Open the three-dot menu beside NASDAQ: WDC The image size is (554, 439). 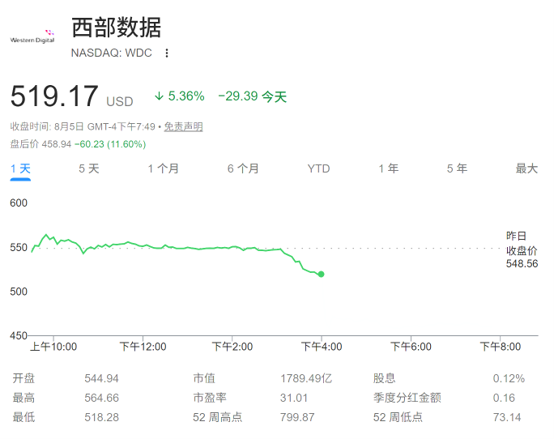167,53
